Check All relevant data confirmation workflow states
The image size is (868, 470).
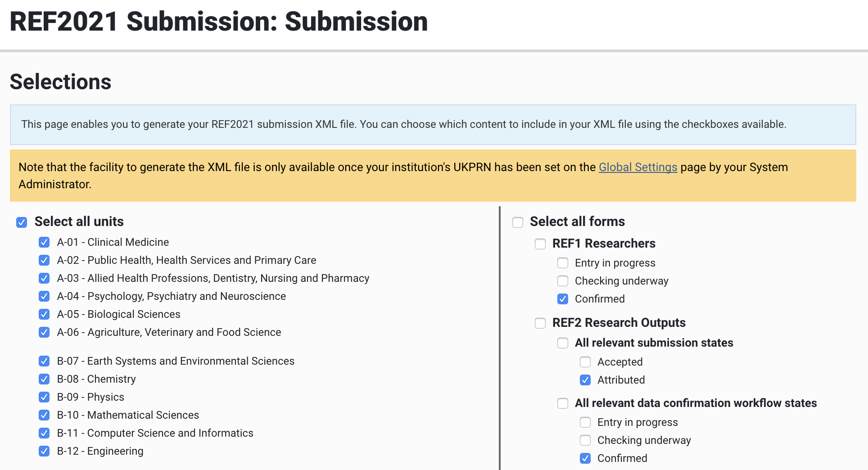[563, 403]
